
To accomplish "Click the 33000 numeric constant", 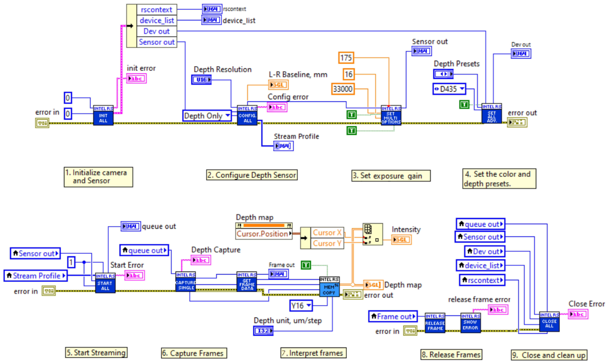I will click(343, 89).
